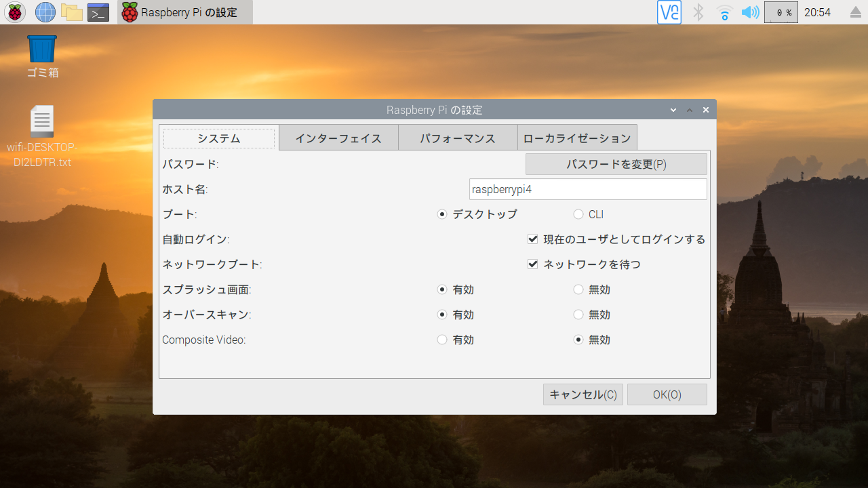Click the キャンセル(C) button
The height and width of the screenshot is (488, 868).
coord(583,394)
